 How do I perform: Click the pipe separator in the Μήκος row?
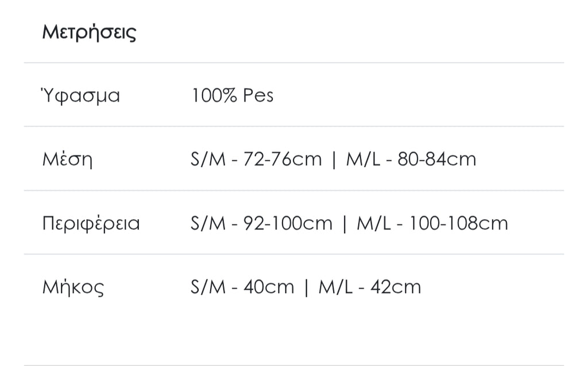click(x=306, y=287)
